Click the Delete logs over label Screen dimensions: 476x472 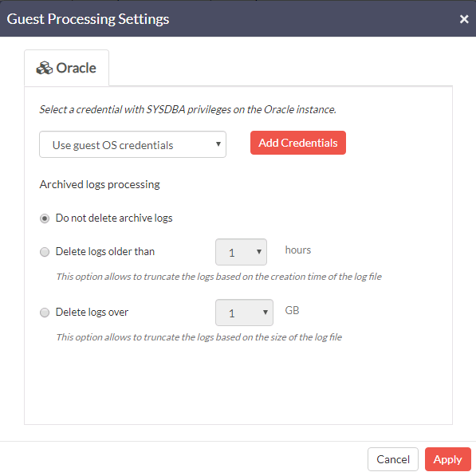92,313
